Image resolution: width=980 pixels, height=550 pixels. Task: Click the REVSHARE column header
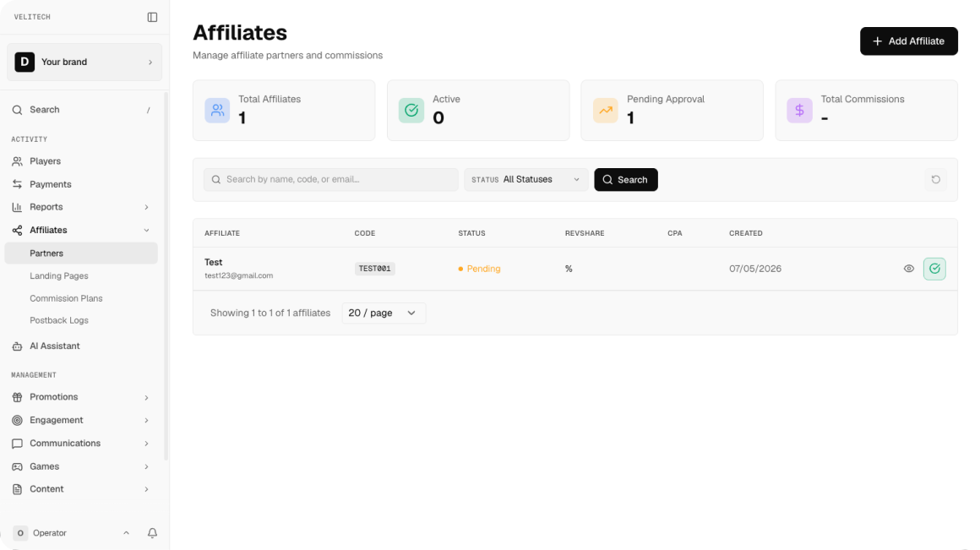click(x=585, y=233)
